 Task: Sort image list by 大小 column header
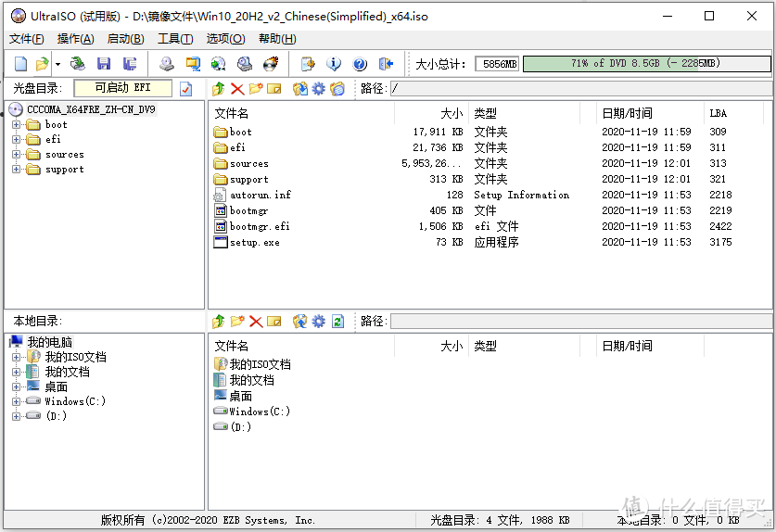[x=431, y=113]
